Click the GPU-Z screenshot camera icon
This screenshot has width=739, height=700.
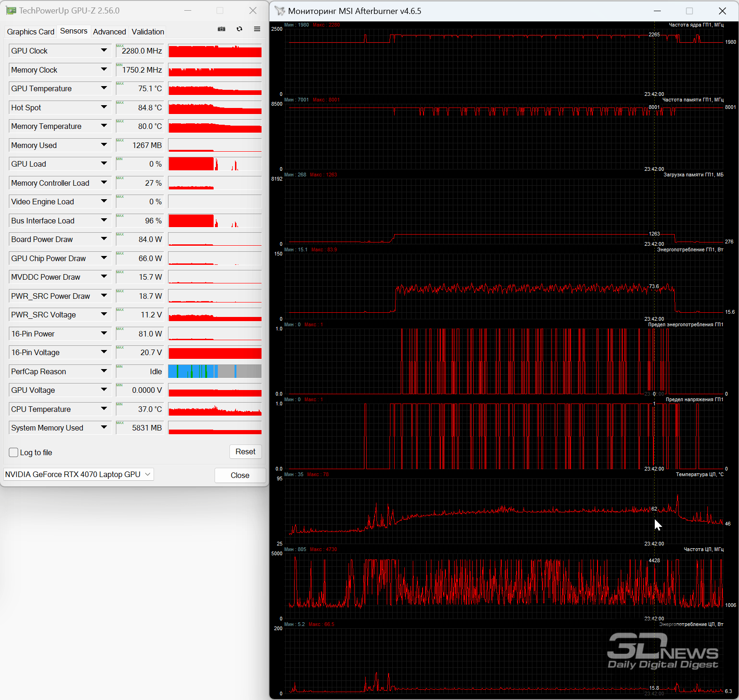(x=222, y=29)
